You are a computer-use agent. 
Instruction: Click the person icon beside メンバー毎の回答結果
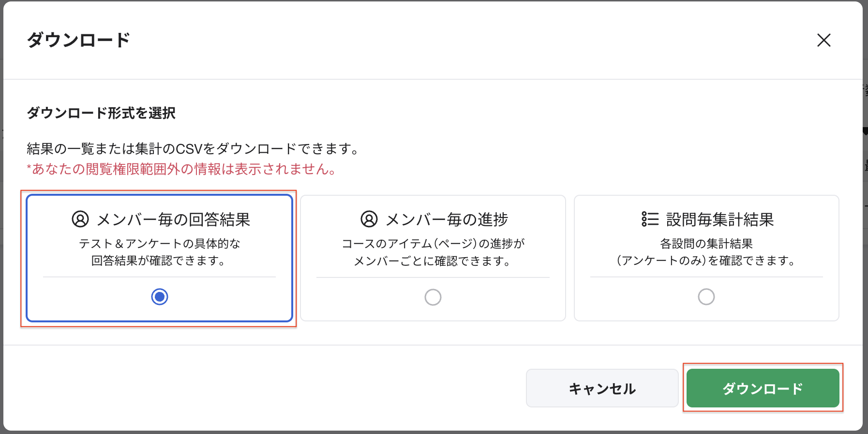click(x=80, y=219)
